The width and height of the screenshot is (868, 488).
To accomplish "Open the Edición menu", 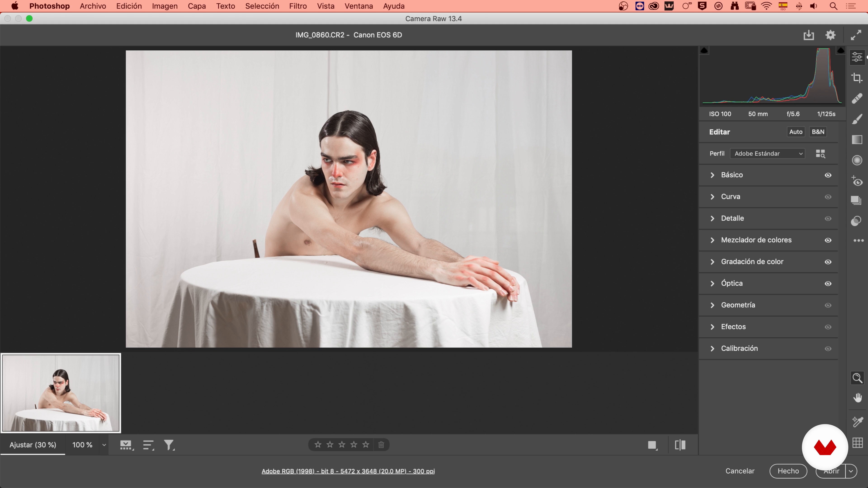I will 129,6.
